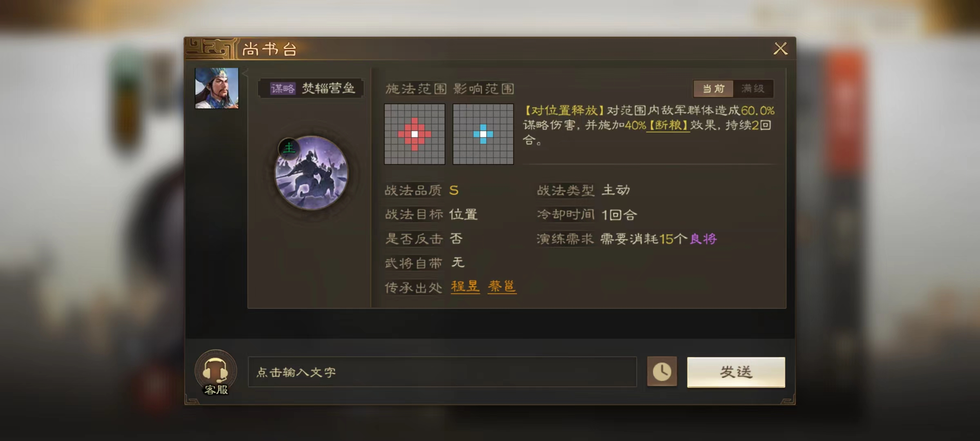Click the purple 良将 requirement text
The width and height of the screenshot is (980, 441).
[x=703, y=239]
